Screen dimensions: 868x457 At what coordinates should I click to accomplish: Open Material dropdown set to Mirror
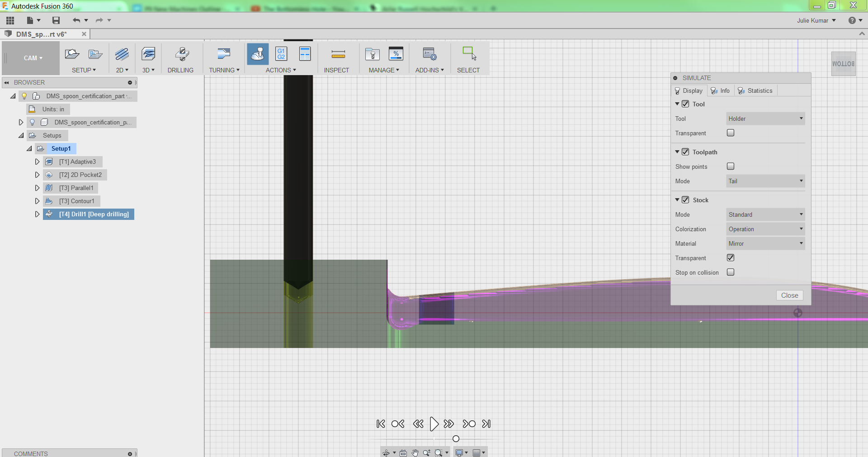click(765, 243)
